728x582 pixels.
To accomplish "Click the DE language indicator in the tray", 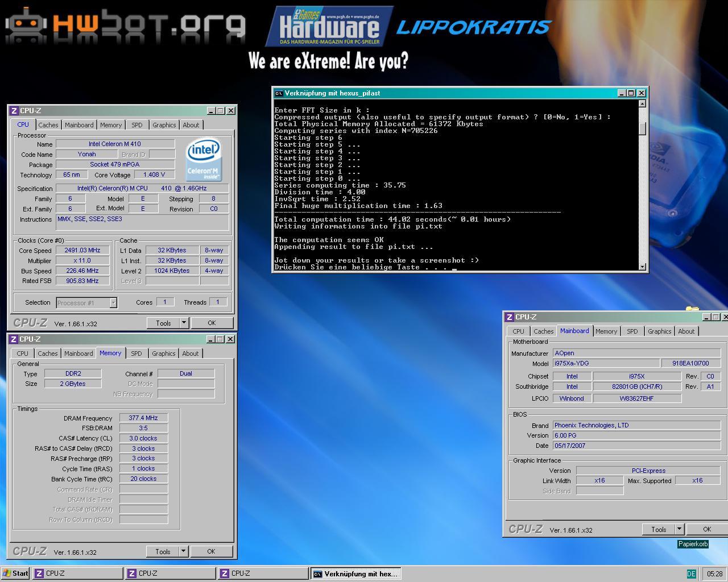I will (x=691, y=574).
